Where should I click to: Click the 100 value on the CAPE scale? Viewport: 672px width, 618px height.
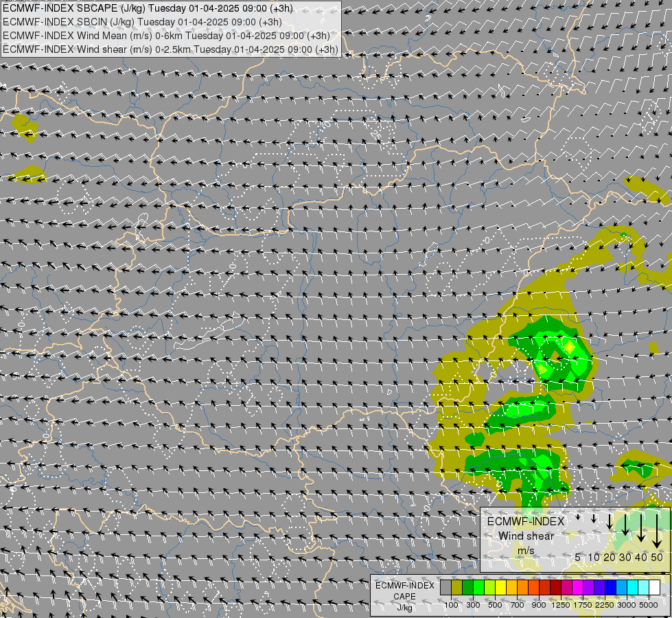coord(451,605)
